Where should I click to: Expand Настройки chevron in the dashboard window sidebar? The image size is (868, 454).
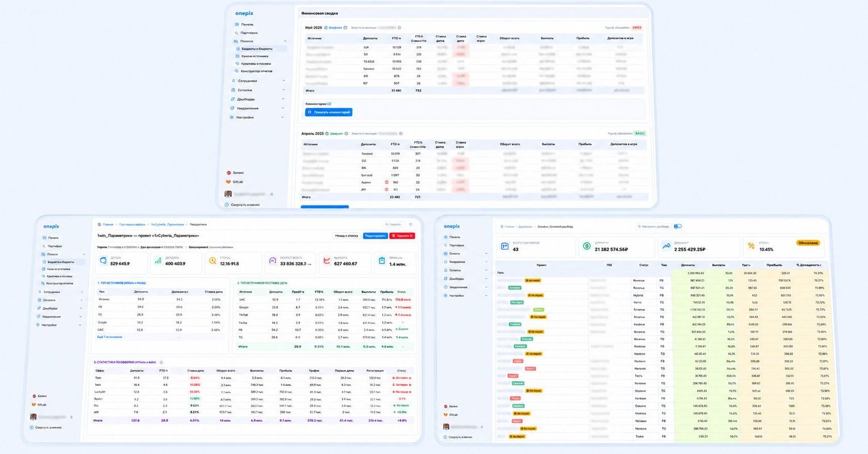click(486, 296)
